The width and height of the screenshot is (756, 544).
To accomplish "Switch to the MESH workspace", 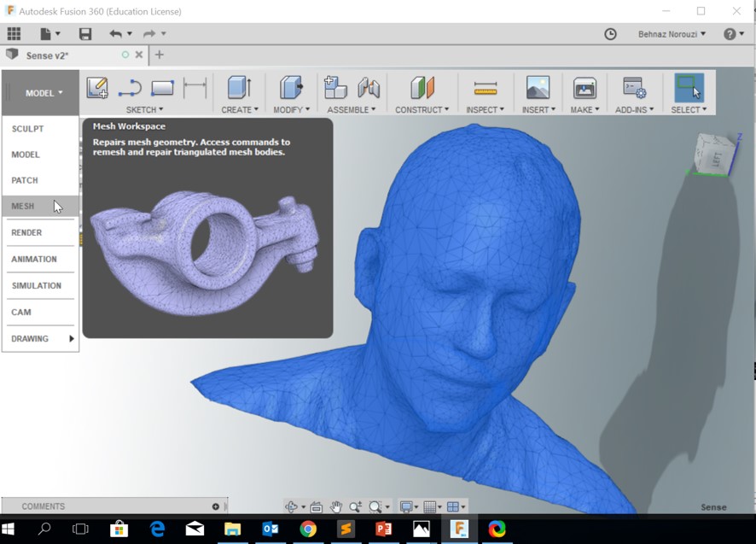I will pos(40,206).
